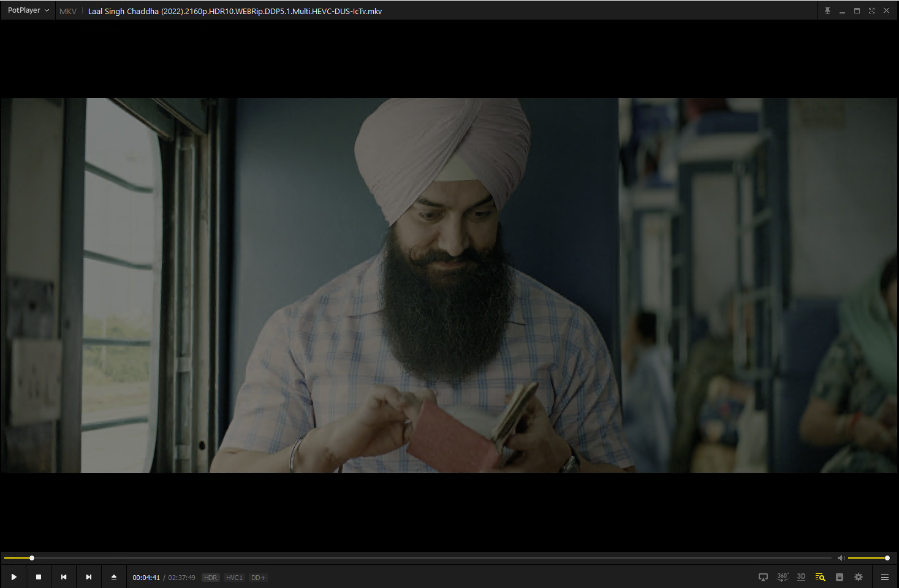899x588 pixels.
Task: Skip to the previous file
Action: (x=64, y=577)
